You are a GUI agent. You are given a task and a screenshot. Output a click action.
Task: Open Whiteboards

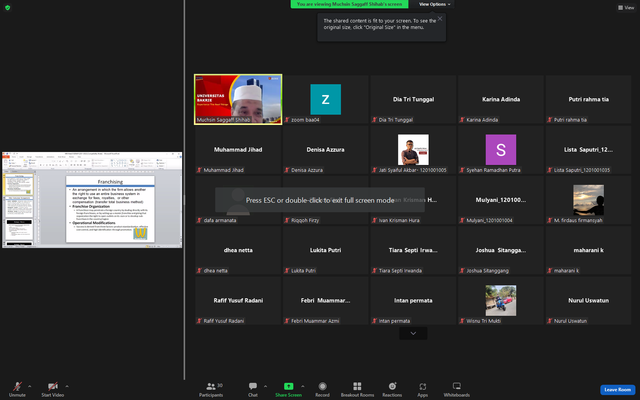pyautogui.click(x=457, y=389)
